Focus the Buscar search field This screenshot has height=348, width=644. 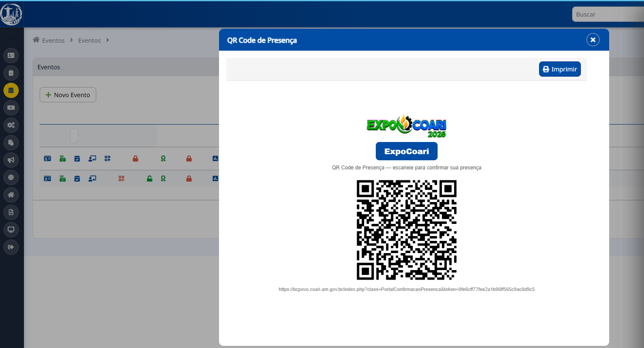(608, 14)
